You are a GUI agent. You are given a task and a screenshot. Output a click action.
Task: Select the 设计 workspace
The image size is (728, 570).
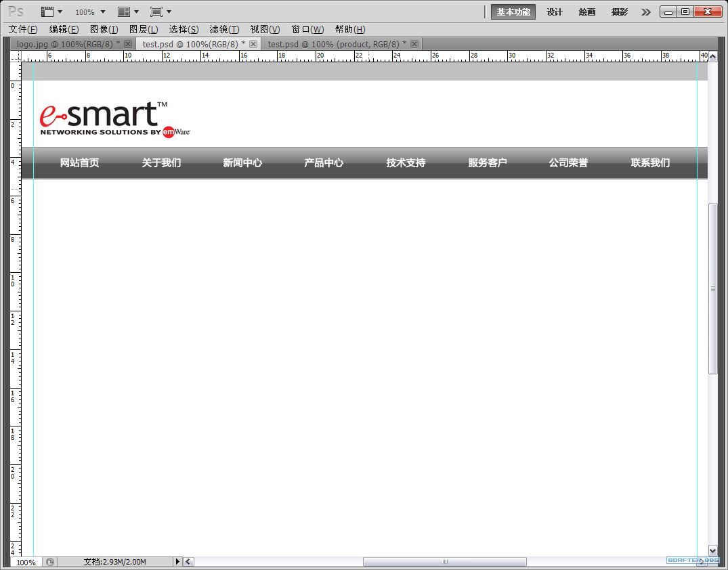[x=555, y=12]
